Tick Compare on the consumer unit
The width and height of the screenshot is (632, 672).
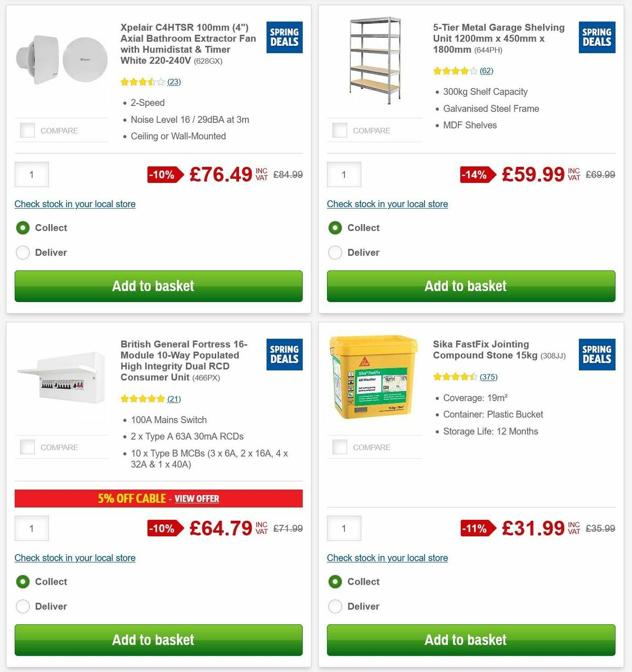click(27, 446)
